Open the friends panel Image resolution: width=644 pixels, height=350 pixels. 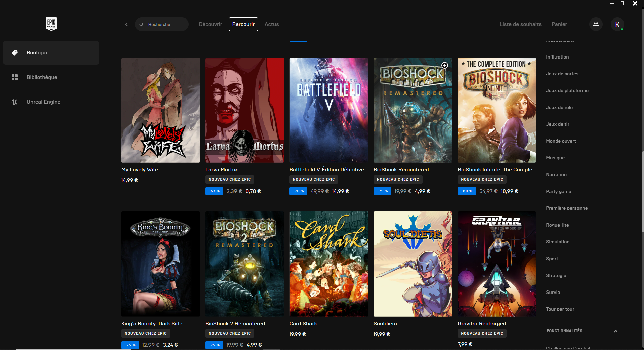click(x=596, y=24)
